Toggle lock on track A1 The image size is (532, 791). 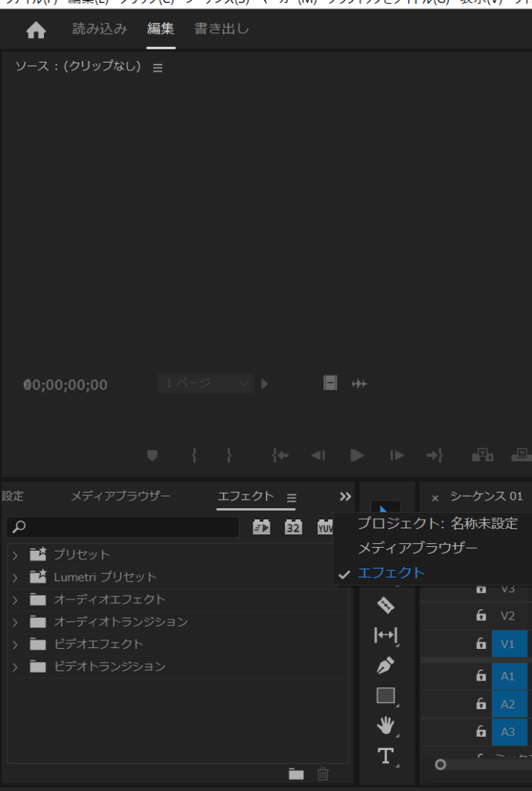click(481, 676)
